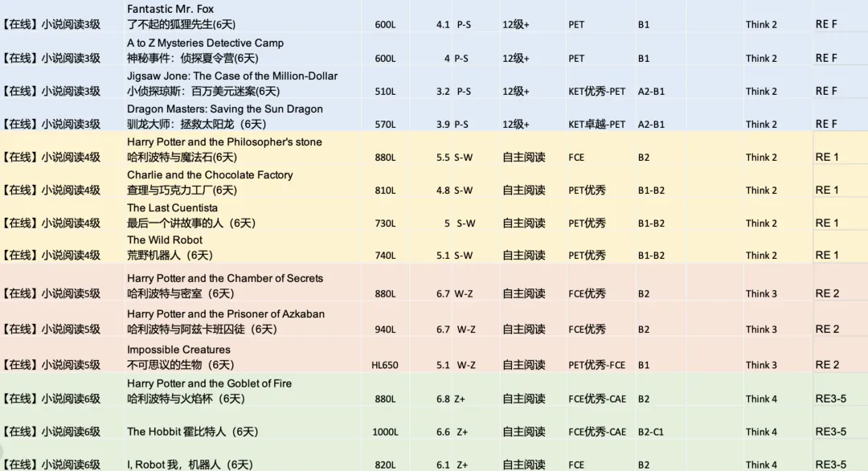Select RE F in the Dragon Masters row
Image resolution: width=868 pixels, height=471 pixels.
pyautogui.click(x=826, y=124)
